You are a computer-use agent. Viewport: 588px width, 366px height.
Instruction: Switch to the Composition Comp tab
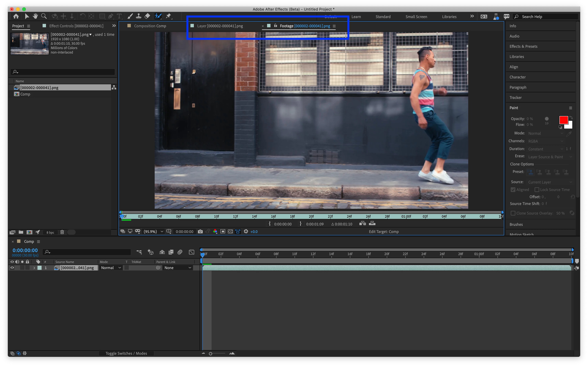(150, 26)
